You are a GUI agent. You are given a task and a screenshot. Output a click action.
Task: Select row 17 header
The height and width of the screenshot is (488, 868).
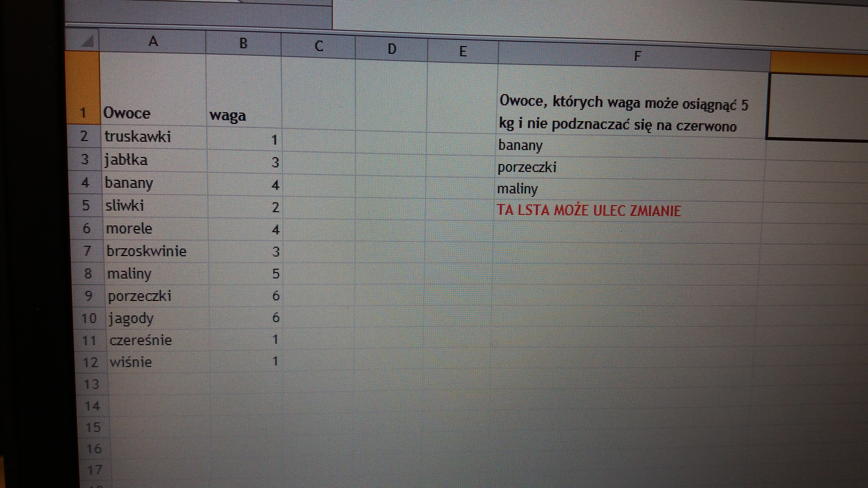pos(95,470)
